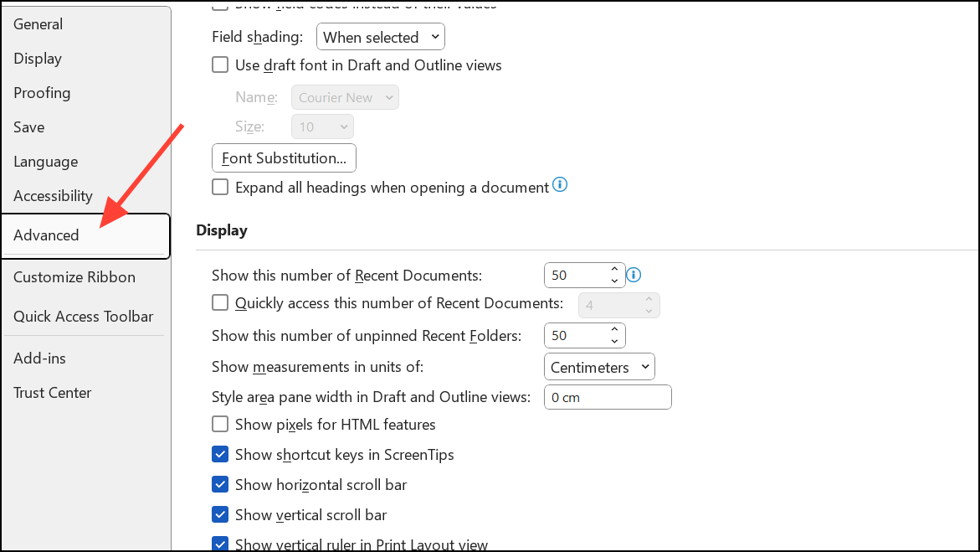Uncheck Show vertical scroll bar option

coord(220,515)
